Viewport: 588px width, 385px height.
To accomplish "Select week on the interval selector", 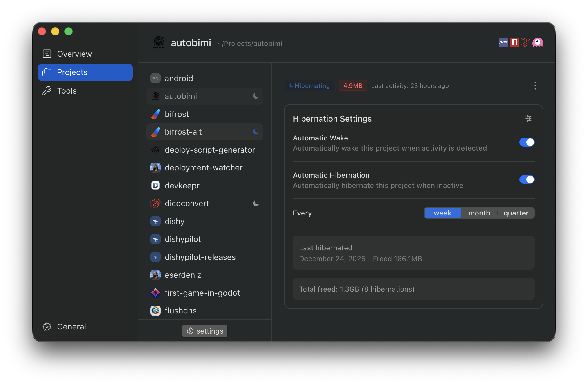I will 442,213.
